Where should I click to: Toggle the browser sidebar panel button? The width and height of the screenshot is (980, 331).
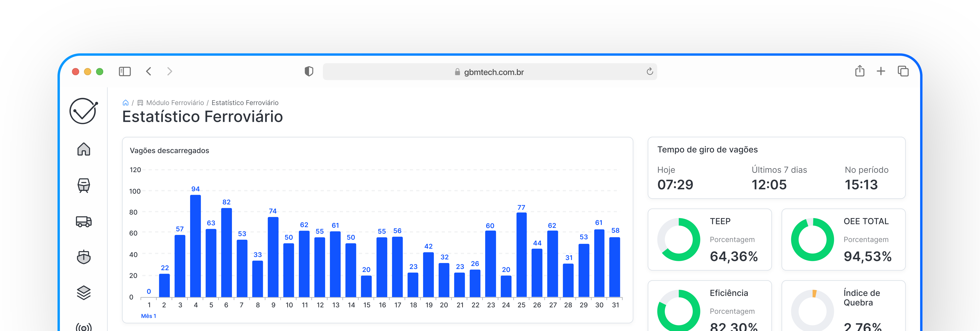125,71
